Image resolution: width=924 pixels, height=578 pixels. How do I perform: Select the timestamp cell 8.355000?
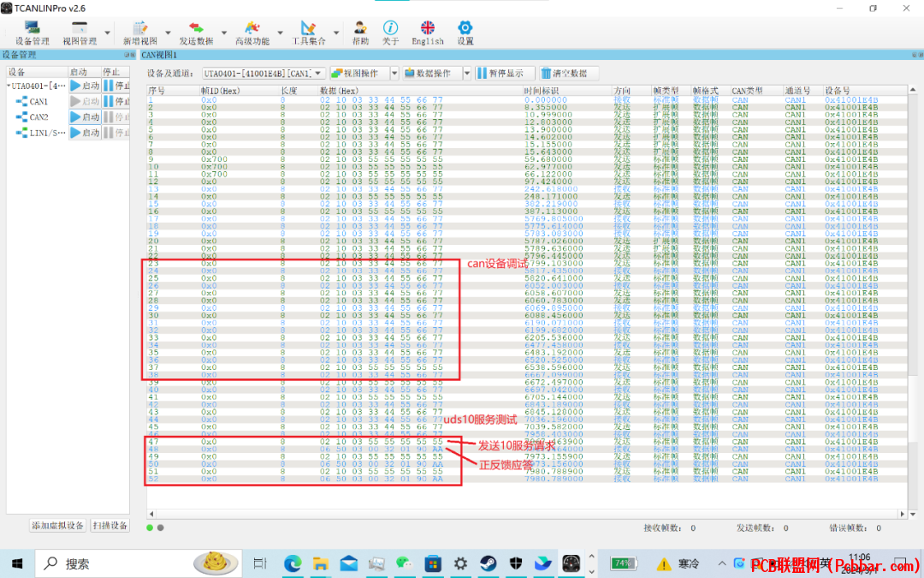(x=546, y=107)
